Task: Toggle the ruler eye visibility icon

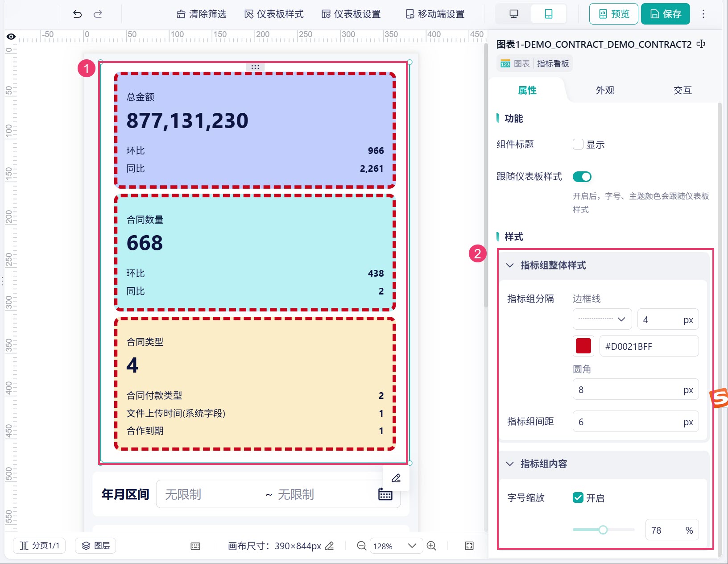Action: coord(11,37)
